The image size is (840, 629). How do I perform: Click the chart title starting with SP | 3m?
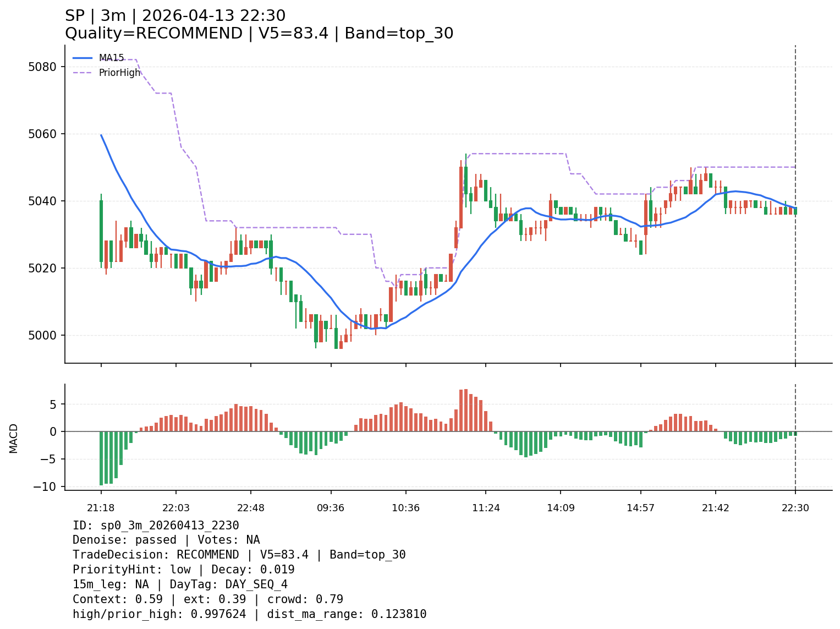tap(175, 16)
